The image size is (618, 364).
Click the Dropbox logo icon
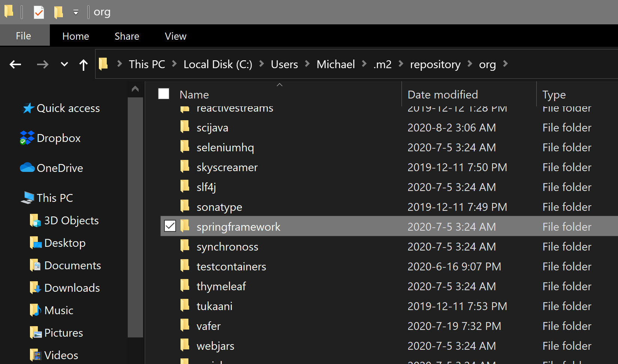[x=27, y=138]
